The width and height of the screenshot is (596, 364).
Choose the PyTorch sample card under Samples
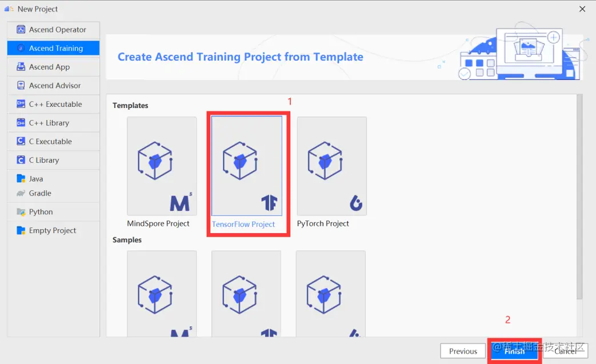(331, 294)
